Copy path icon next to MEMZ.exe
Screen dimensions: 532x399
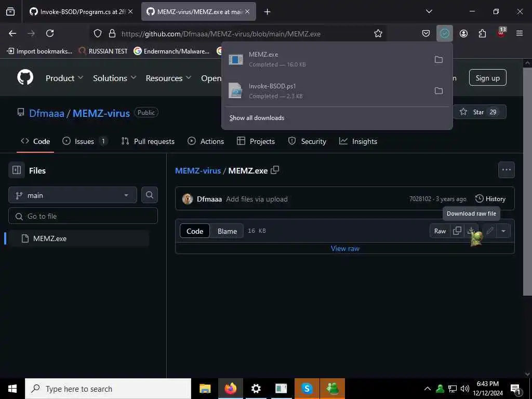pyautogui.click(x=275, y=170)
